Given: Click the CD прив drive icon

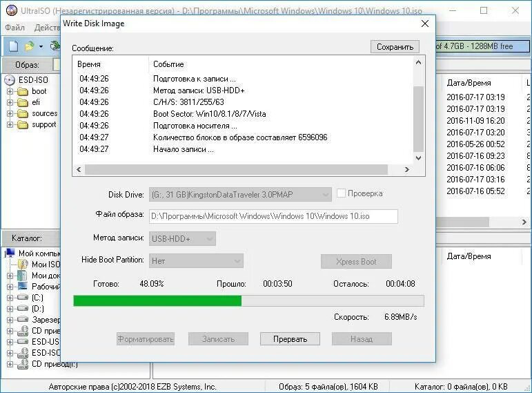Looking at the screenshot, I should (23, 331).
